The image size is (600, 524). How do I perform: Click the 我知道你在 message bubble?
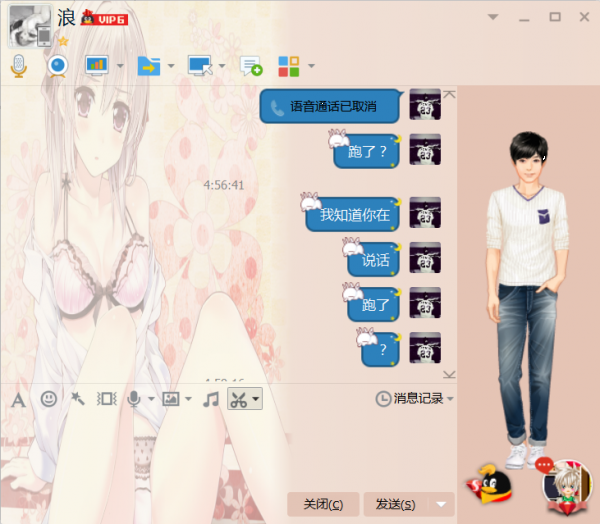(353, 214)
